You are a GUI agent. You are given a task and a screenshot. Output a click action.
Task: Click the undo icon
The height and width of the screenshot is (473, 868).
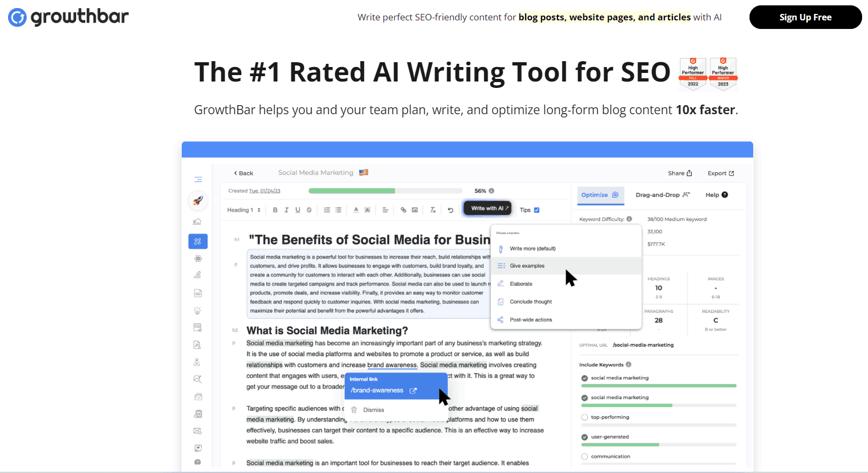pyautogui.click(x=450, y=210)
